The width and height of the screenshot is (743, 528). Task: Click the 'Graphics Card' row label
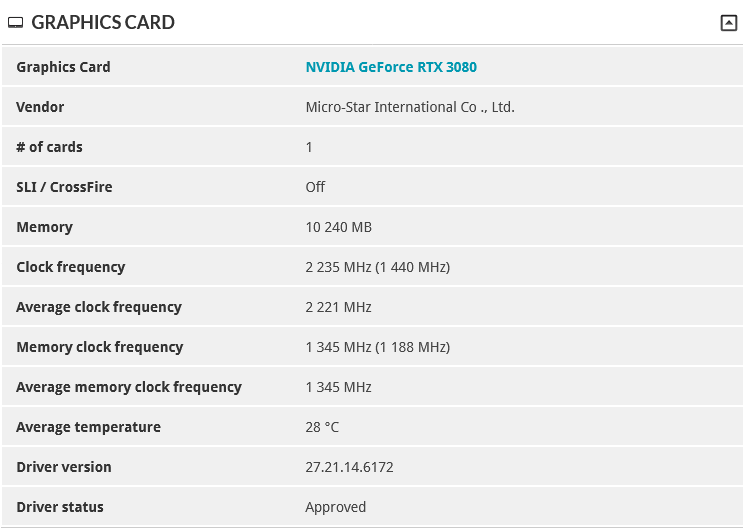pyautogui.click(x=63, y=67)
